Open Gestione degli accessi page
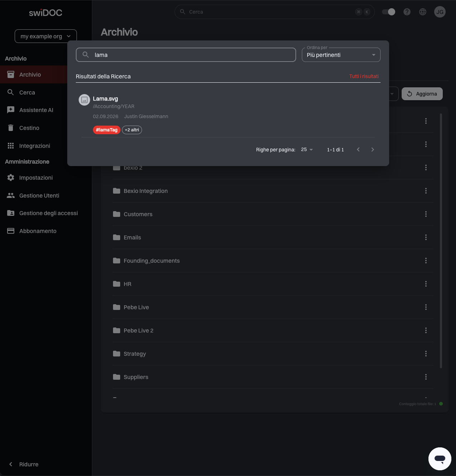Screen dimensions: 456x476 [x=46, y=213]
